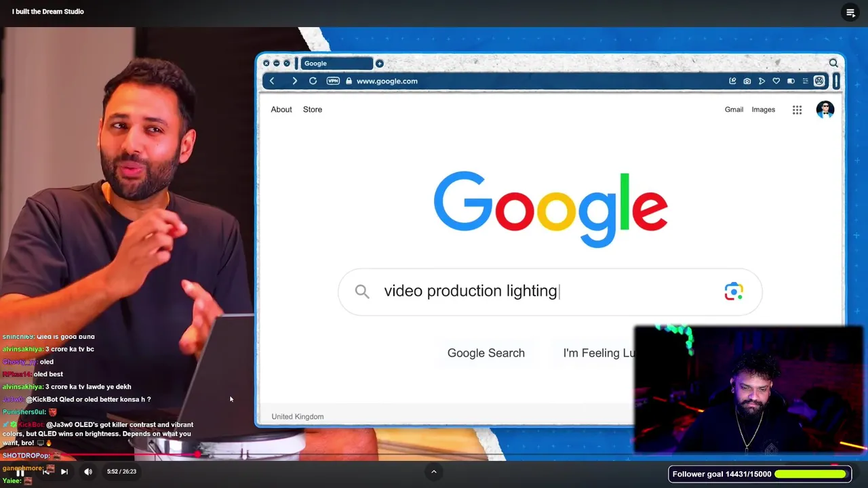Click the 'I built the Dream Studio' title
The width and height of the screenshot is (868, 488).
[48, 12]
